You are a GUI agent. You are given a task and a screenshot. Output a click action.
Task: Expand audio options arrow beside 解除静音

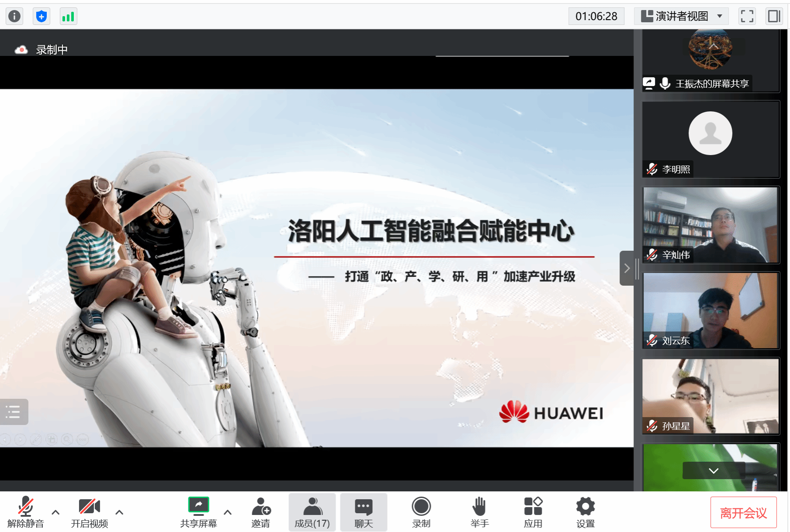(55, 512)
